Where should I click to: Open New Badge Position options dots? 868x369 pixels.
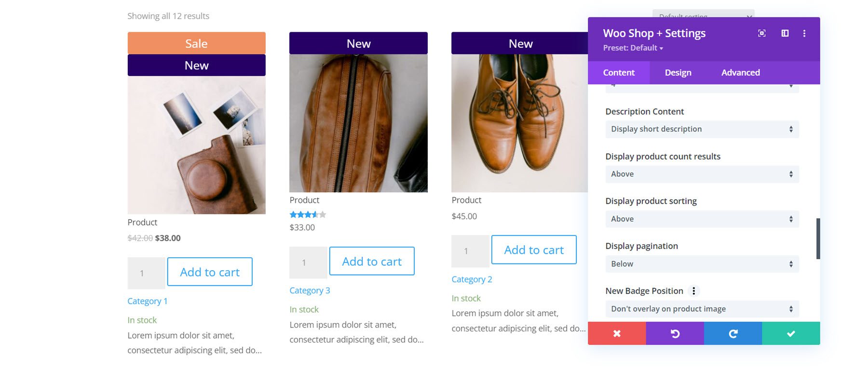click(694, 291)
